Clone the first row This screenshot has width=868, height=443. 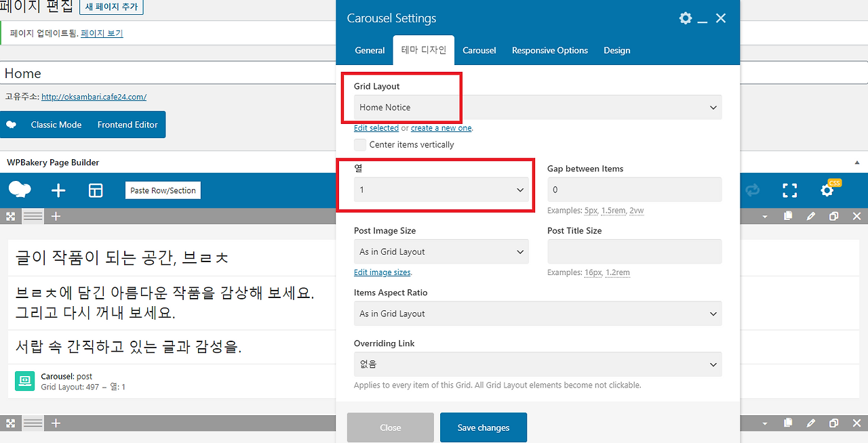833,216
